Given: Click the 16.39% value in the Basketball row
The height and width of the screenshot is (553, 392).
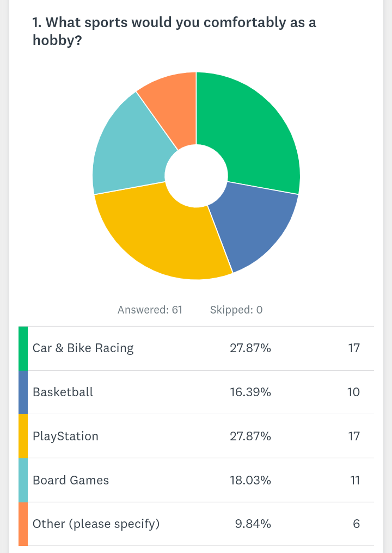Looking at the screenshot, I should [x=250, y=392].
